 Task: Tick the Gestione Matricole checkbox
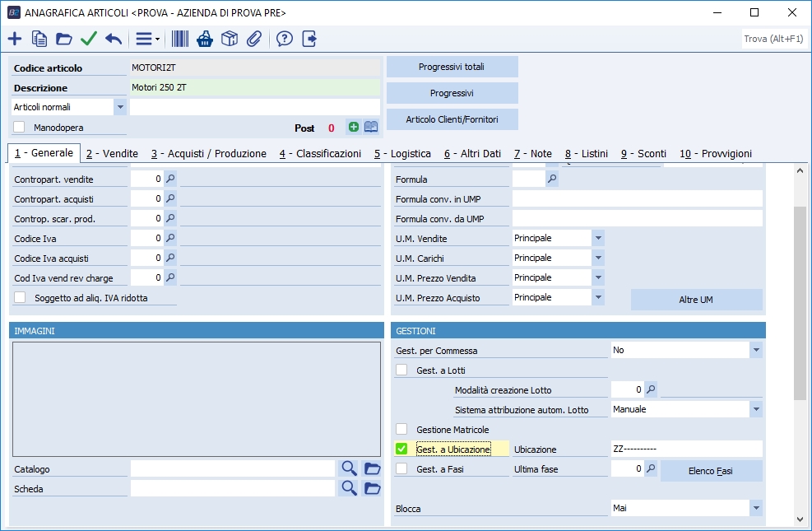[x=401, y=429]
